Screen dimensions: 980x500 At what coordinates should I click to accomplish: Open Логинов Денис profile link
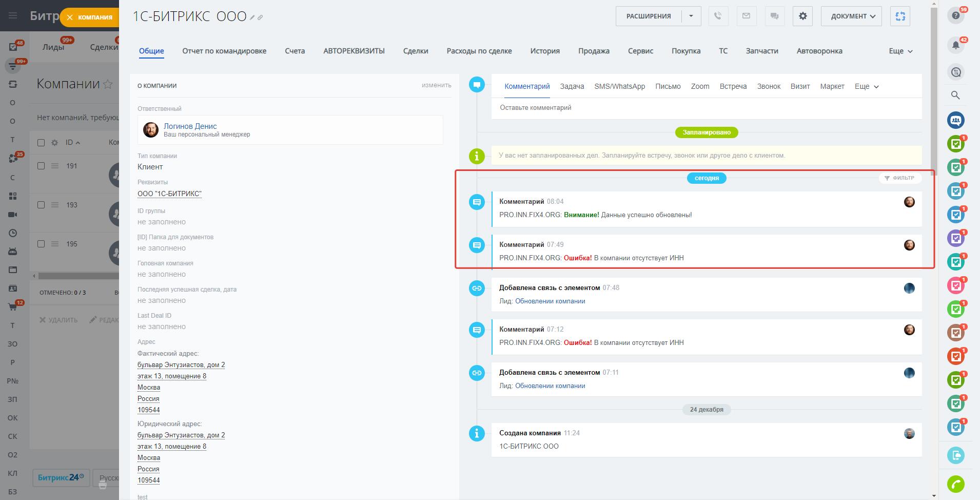click(190, 126)
